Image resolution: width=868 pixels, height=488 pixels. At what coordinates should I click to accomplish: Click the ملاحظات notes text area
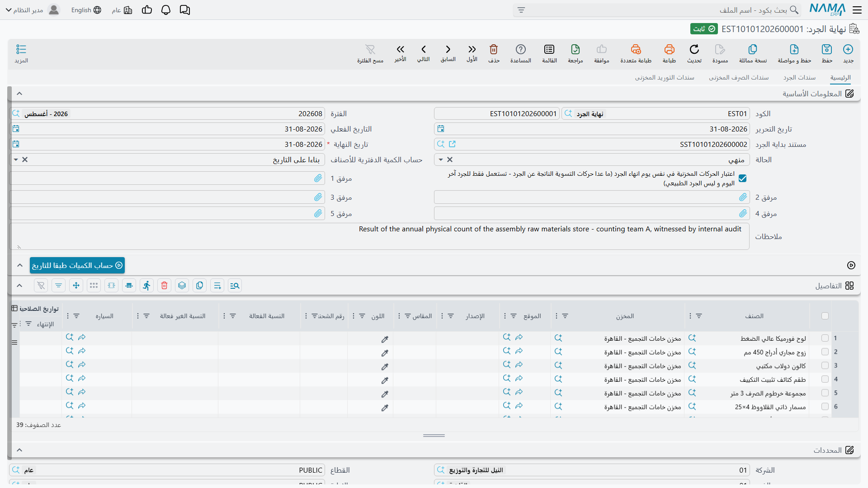[379, 236]
